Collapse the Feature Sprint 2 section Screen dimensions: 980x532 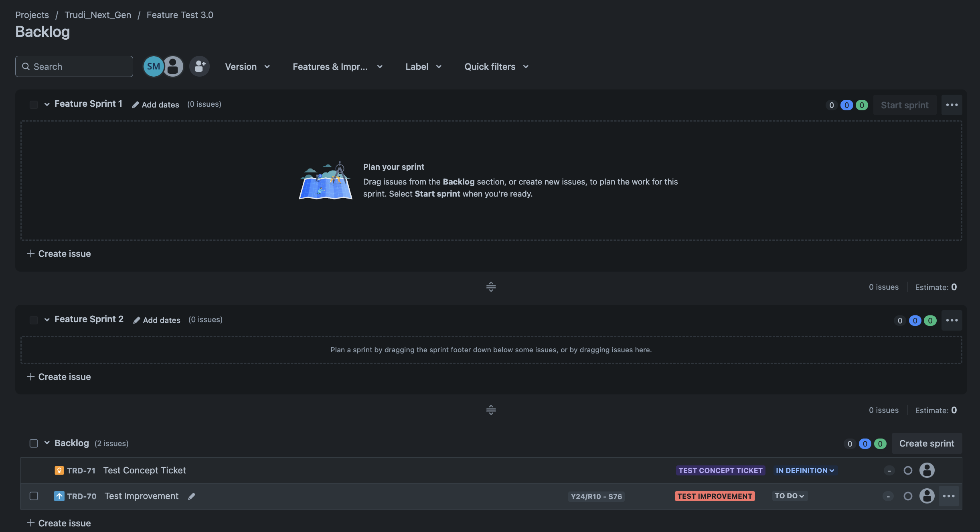(x=47, y=320)
